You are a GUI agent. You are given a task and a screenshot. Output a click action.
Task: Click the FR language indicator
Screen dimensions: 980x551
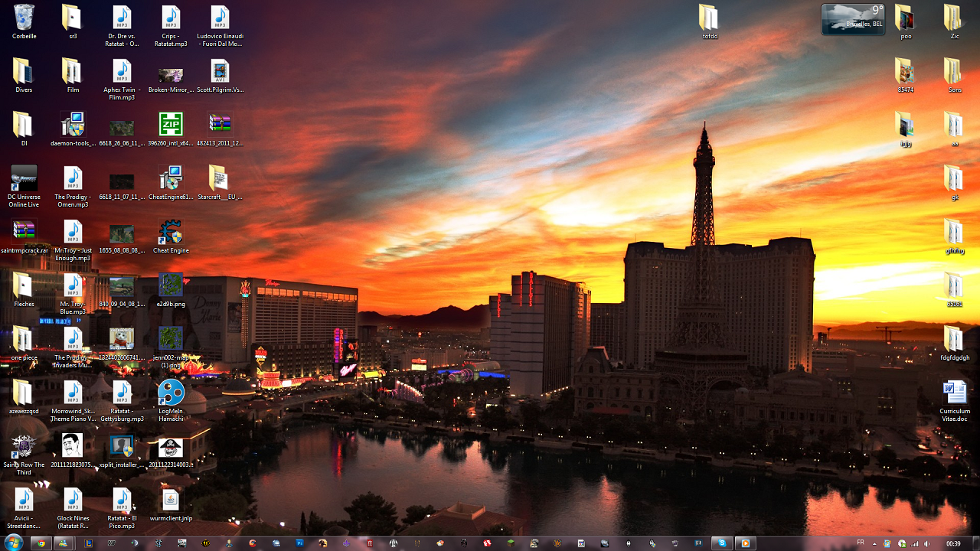[x=860, y=543]
